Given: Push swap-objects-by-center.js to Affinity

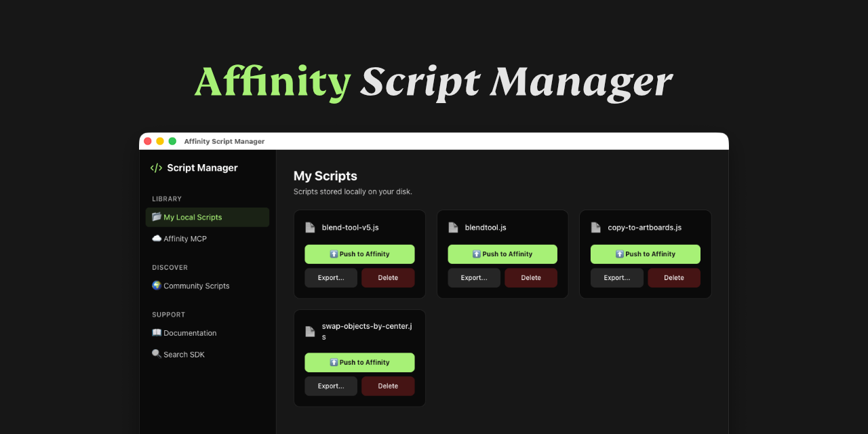Looking at the screenshot, I should click(x=359, y=362).
